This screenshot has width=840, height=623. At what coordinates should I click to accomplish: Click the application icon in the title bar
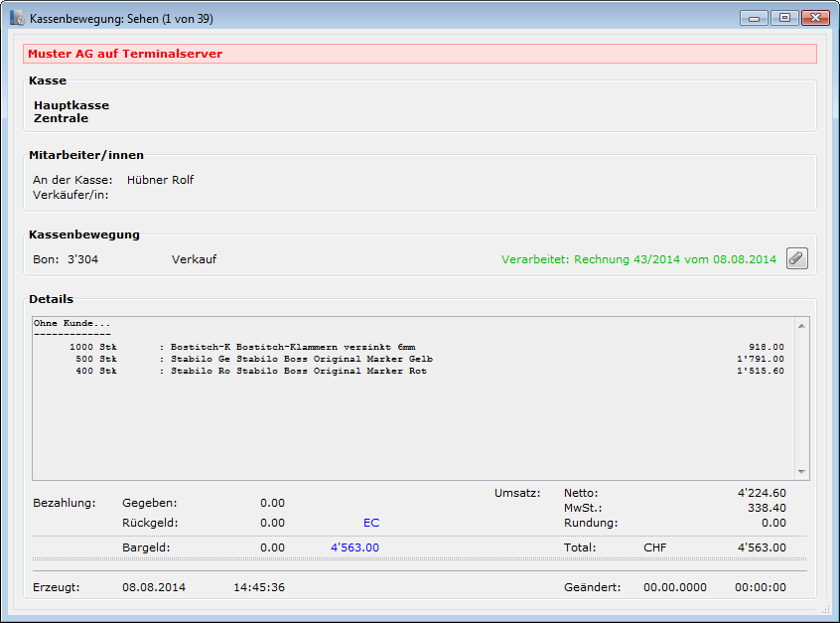[17, 19]
